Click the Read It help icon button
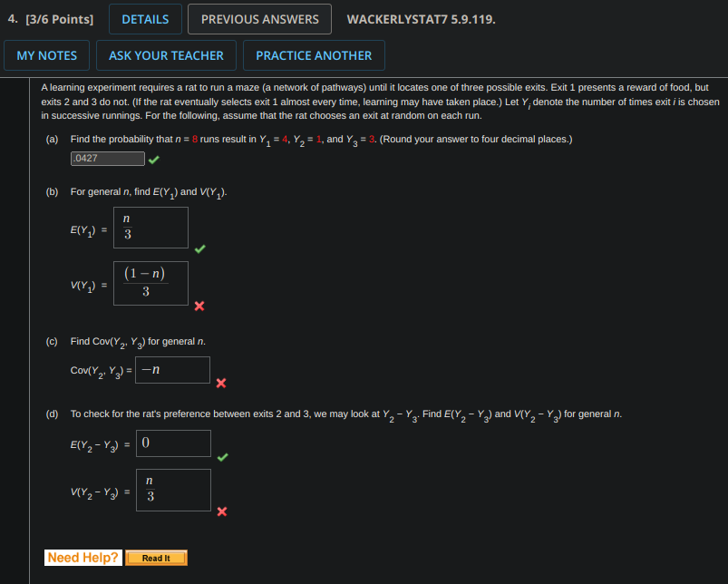This screenshot has height=584, width=728. click(x=156, y=558)
